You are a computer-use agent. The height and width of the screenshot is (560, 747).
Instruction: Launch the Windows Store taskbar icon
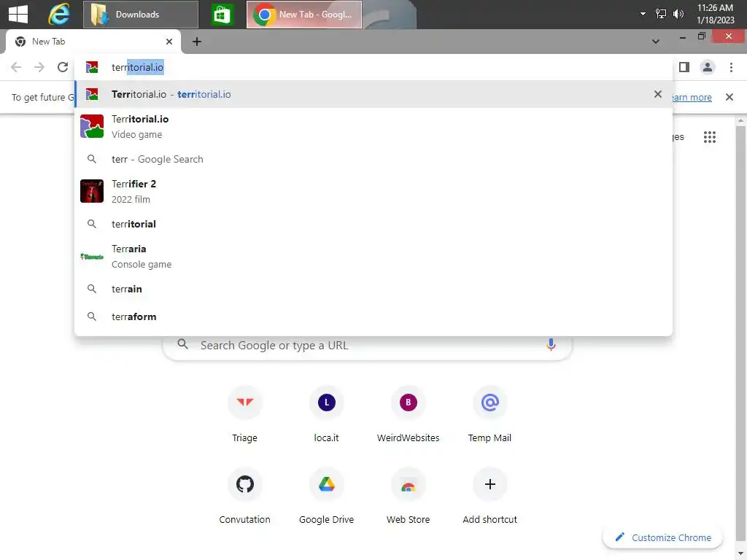click(x=222, y=15)
